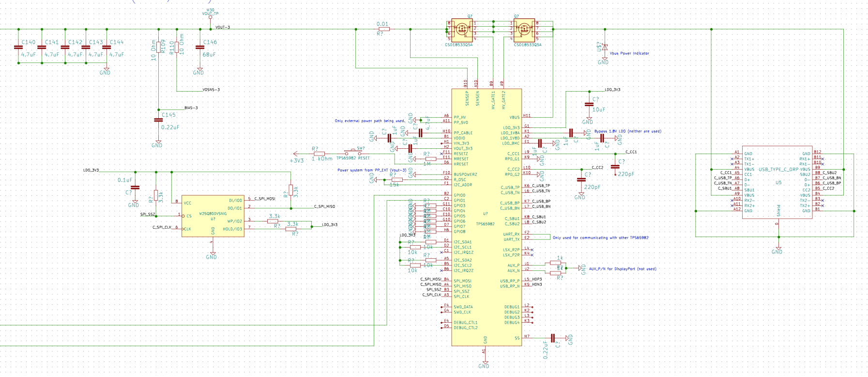Click the HDP3 net label
This screenshot has width=868, height=377.
tap(537, 280)
